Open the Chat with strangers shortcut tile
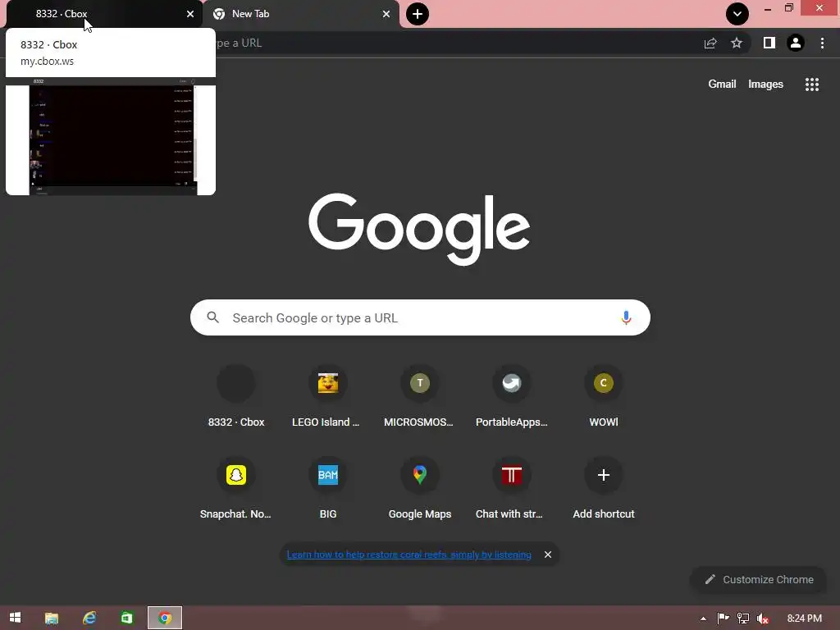840x630 pixels. 512,489
